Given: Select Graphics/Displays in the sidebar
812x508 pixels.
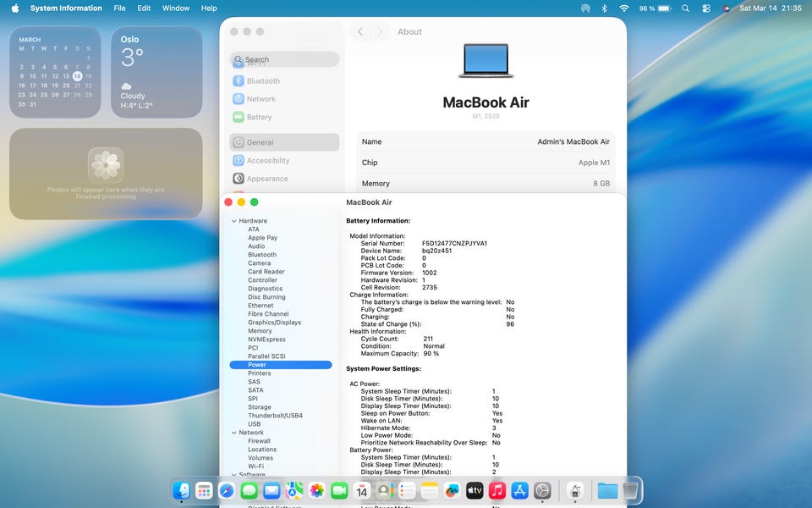Looking at the screenshot, I should [274, 323].
